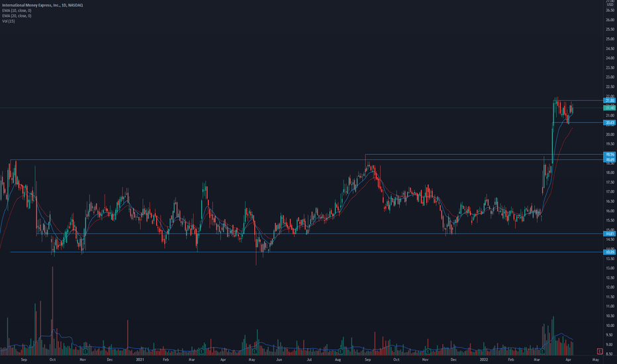Click the 20.00 price axis label

(610, 134)
